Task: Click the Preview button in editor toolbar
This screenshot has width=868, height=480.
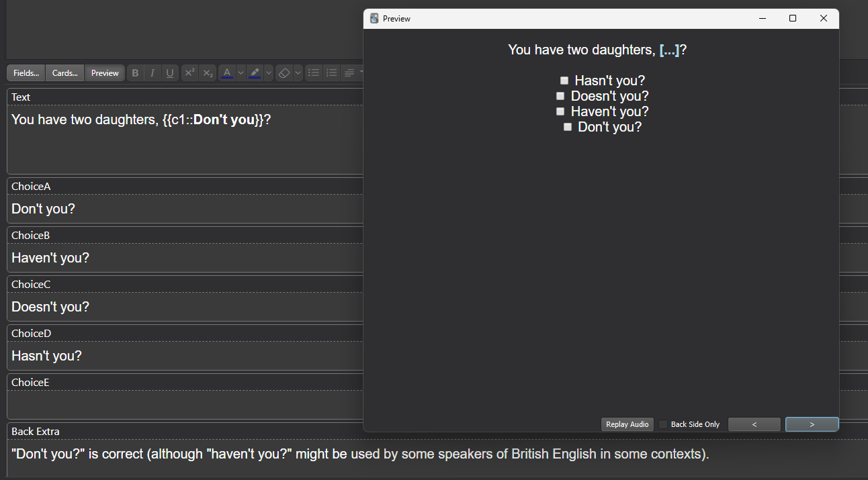Action: pyautogui.click(x=105, y=73)
